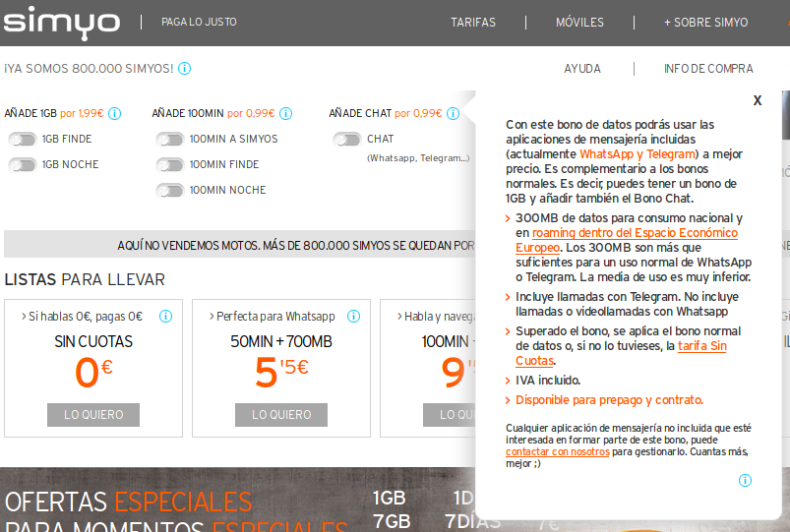Click '(Whatsapp, Telegram...)' note
The width and height of the screenshot is (790, 532).
pyautogui.click(x=418, y=158)
